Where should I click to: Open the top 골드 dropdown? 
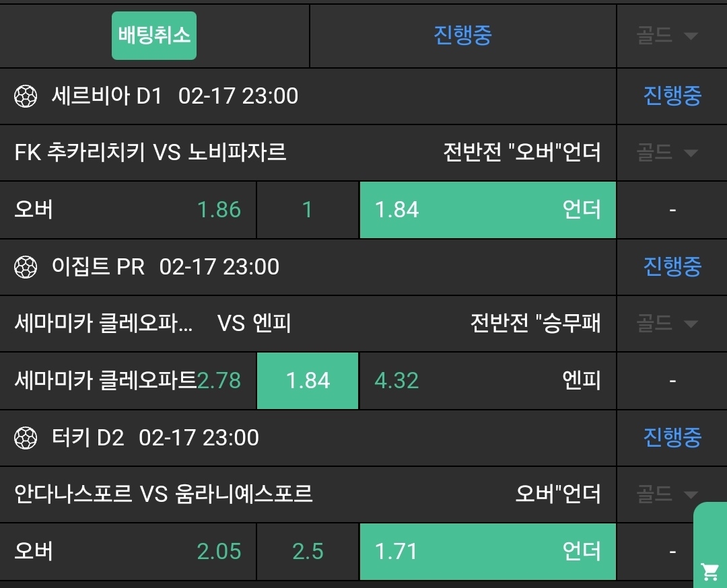click(x=666, y=36)
